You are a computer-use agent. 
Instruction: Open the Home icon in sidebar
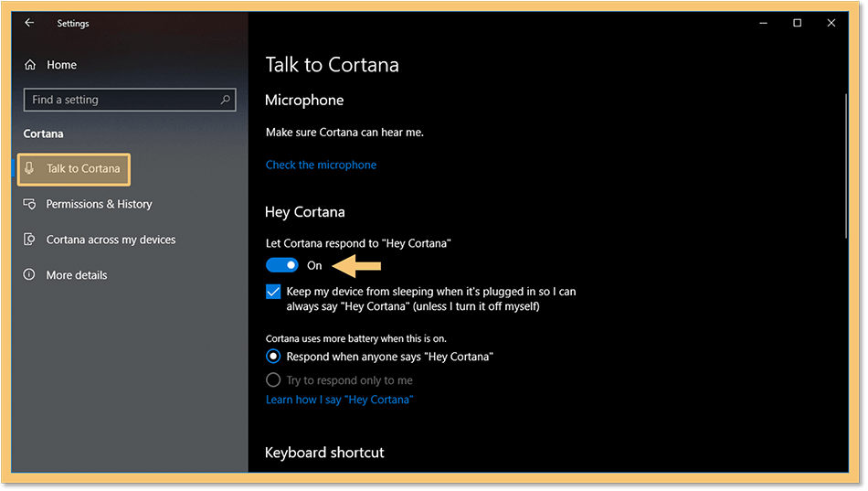point(30,65)
